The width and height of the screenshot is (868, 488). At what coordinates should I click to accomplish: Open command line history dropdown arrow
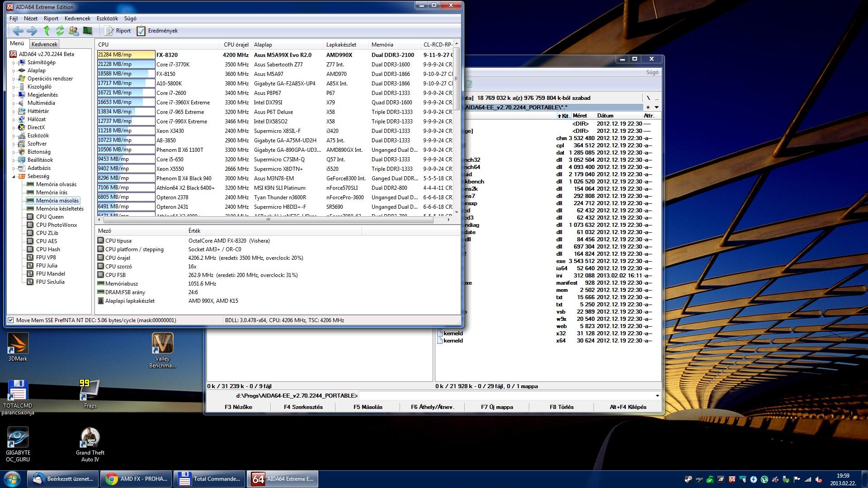657,396
